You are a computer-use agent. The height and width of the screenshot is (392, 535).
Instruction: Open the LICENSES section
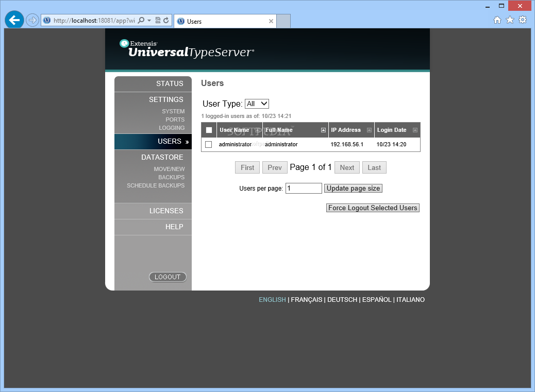click(166, 211)
